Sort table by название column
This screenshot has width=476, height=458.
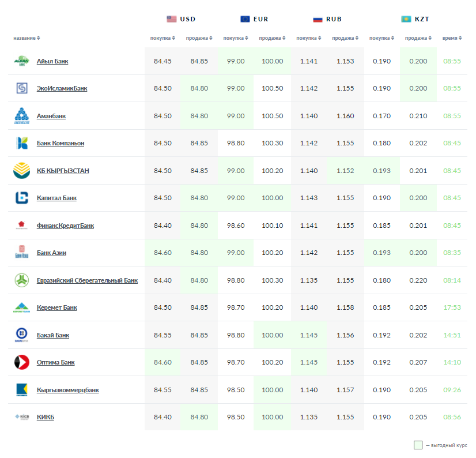27,38
